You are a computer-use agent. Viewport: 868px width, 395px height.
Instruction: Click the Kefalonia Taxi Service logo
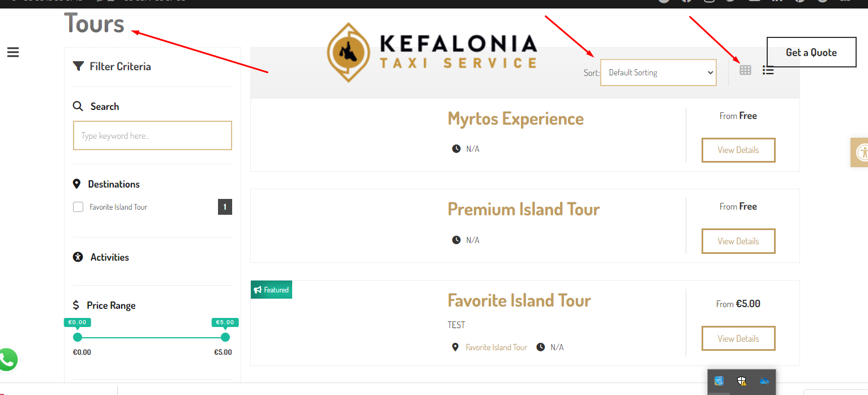(432, 52)
